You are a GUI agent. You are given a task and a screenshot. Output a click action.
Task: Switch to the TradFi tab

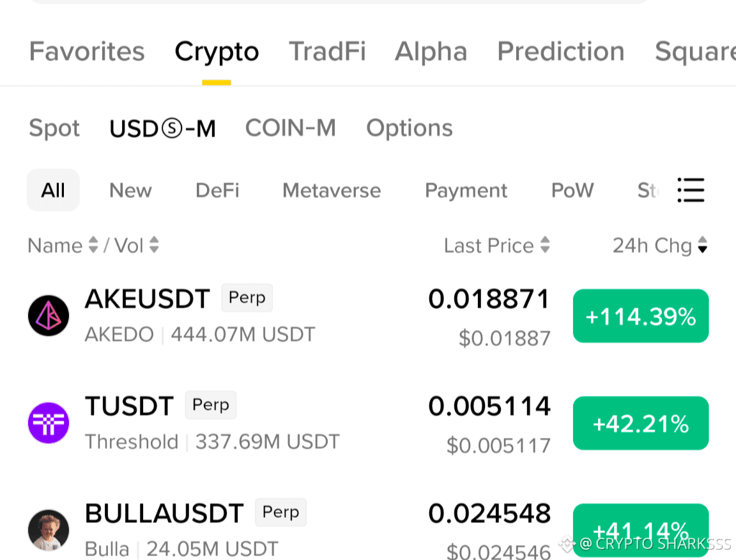[x=327, y=51]
